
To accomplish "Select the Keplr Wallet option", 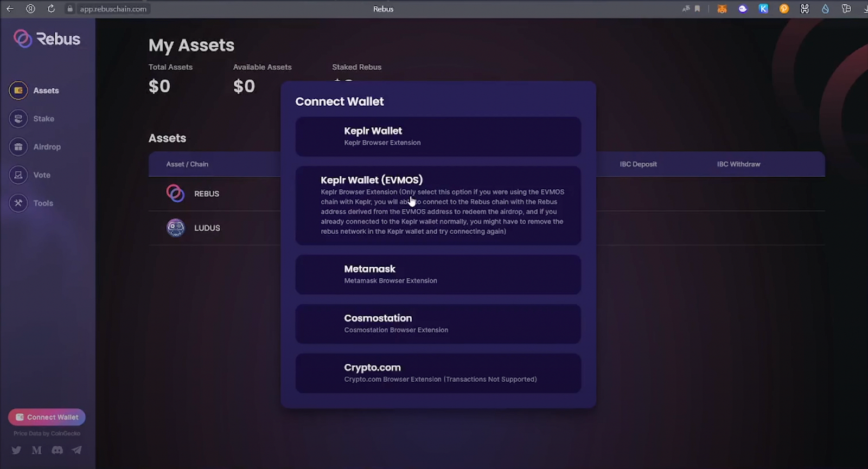I will (438, 137).
